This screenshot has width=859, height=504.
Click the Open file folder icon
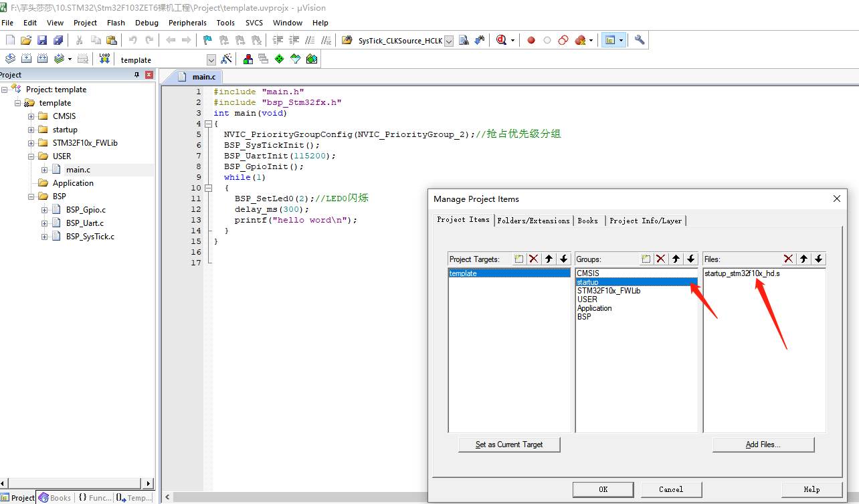[x=26, y=40]
